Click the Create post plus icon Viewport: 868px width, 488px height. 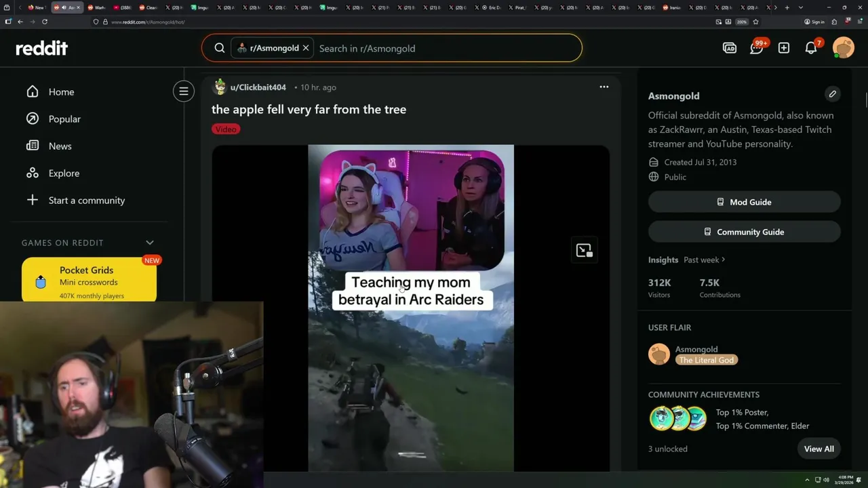click(x=784, y=48)
